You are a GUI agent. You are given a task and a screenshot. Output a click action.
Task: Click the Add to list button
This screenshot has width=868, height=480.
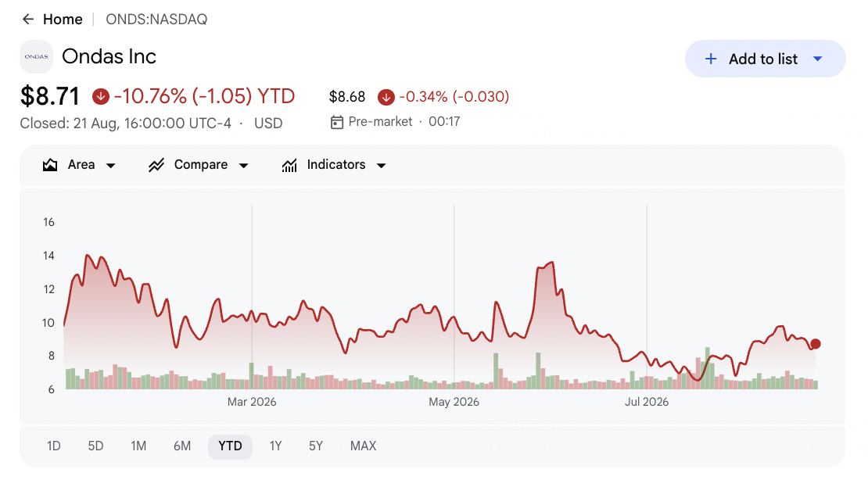(765, 59)
